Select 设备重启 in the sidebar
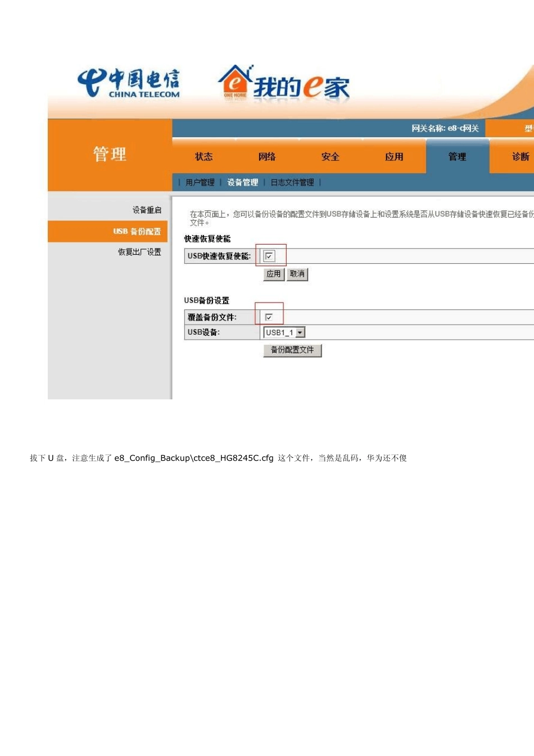 (x=147, y=210)
